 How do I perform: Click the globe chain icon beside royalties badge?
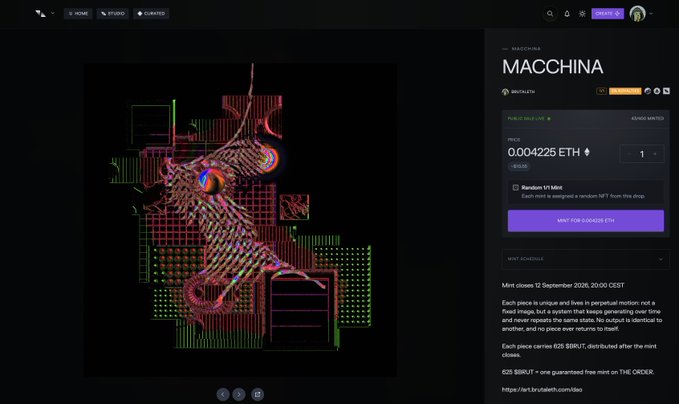click(647, 91)
